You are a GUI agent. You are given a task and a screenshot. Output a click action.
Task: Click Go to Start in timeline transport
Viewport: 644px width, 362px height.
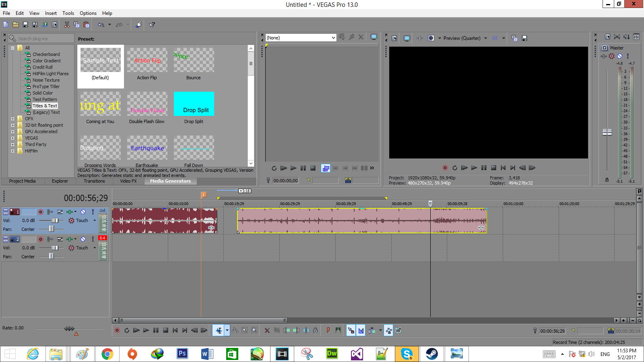pos(175,331)
